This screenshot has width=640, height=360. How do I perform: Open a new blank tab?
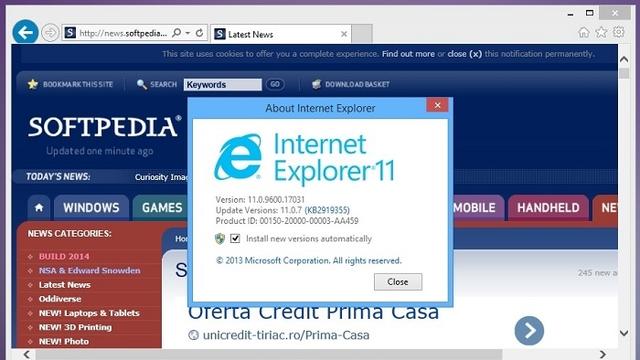[x=362, y=34]
